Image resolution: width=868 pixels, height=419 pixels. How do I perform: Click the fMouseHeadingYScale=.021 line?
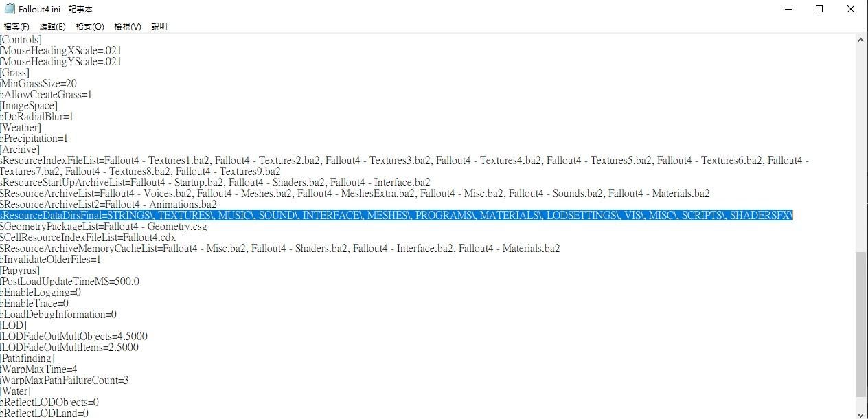tap(61, 62)
